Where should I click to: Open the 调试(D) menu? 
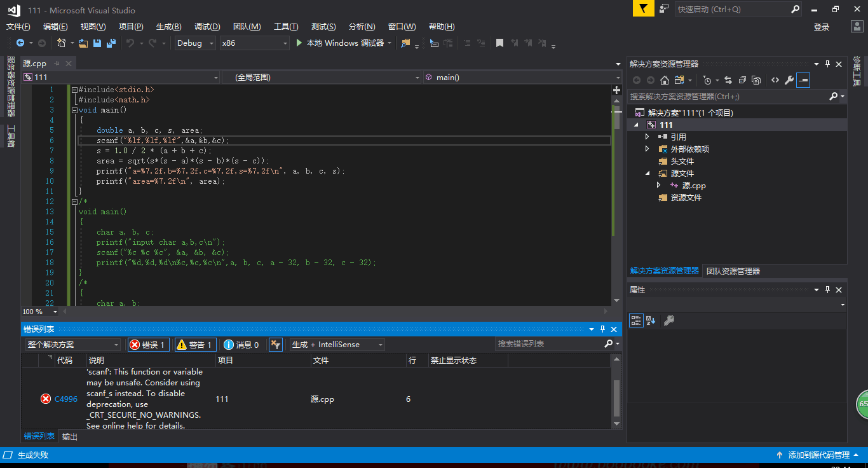click(207, 27)
